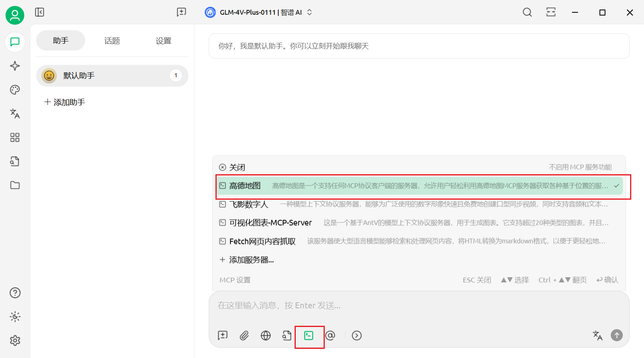The width and height of the screenshot is (644, 358).
Task: Click 添加助手 to add an assistant
Action: [65, 102]
